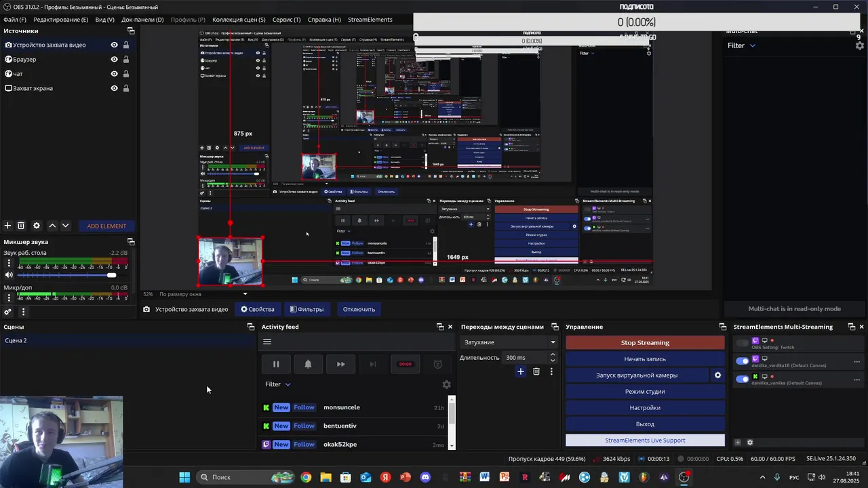This screenshot has width=868, height=488.
Task: Skip alert with fast-forward icon
Action: tap(340, 364)
